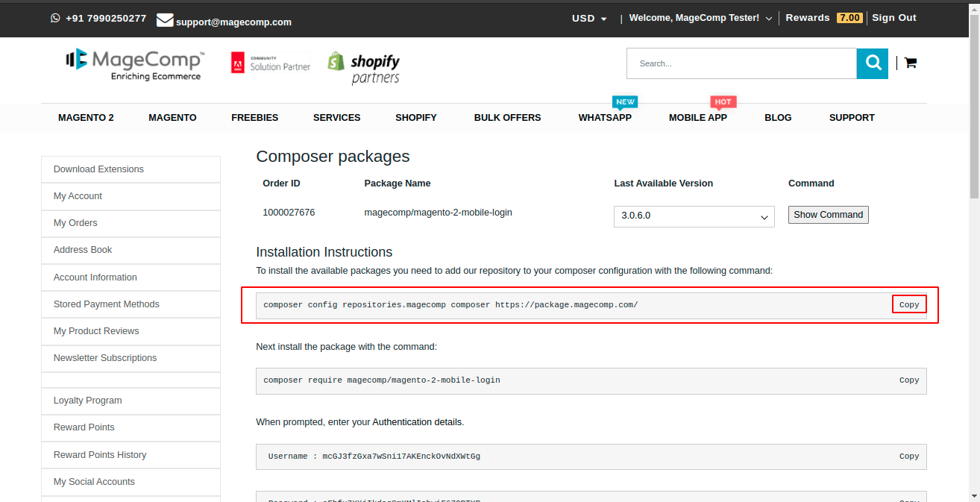Screen dimensions: 980x502
Task: Click into the Search input field
Action: click(x=741, y=63)
